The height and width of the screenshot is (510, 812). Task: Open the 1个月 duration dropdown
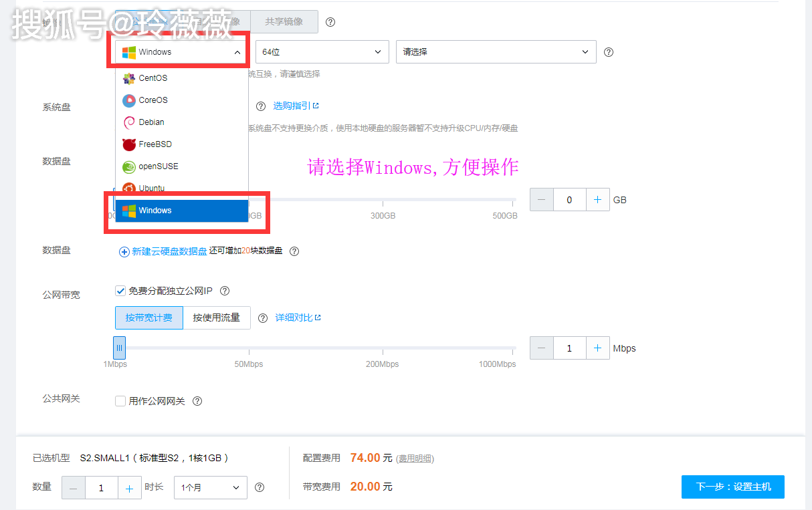pyautogui.click(x=210, y=487)
